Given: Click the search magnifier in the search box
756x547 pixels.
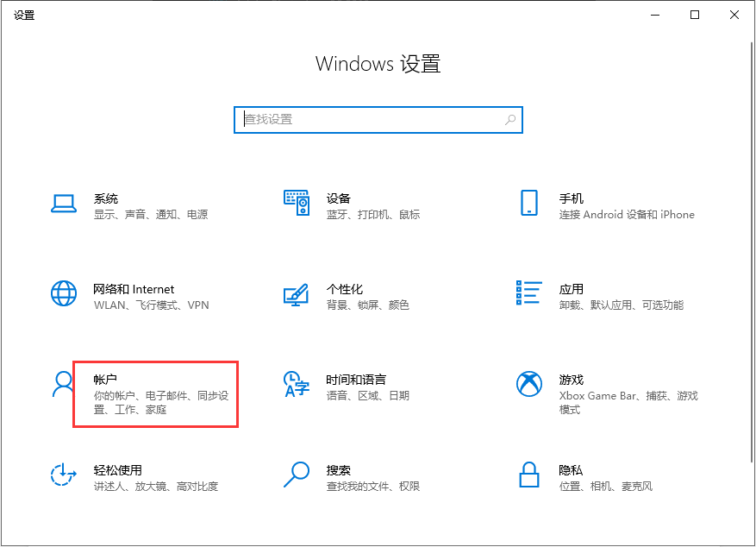Looking at the screenshot, I should [510, 120].
